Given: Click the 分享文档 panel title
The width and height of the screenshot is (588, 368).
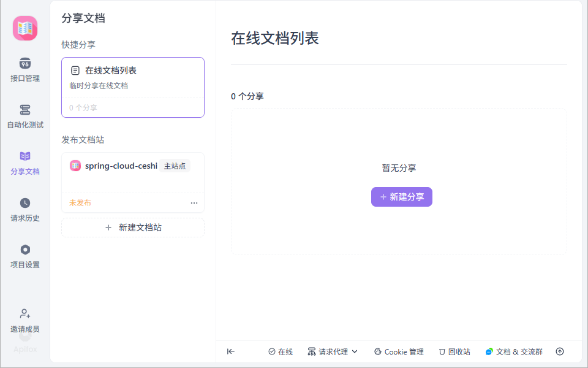Looking at the screenshot, I should click(83, 18).
